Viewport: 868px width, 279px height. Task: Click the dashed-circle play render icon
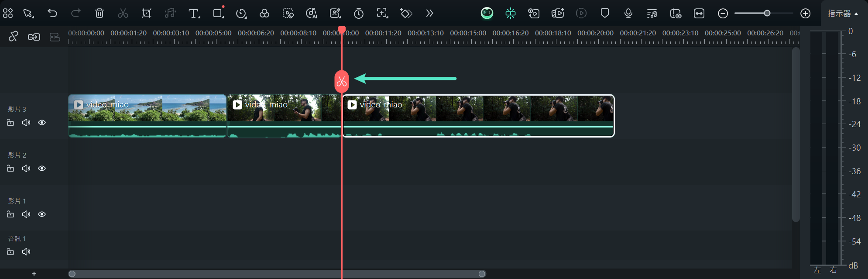581,13
